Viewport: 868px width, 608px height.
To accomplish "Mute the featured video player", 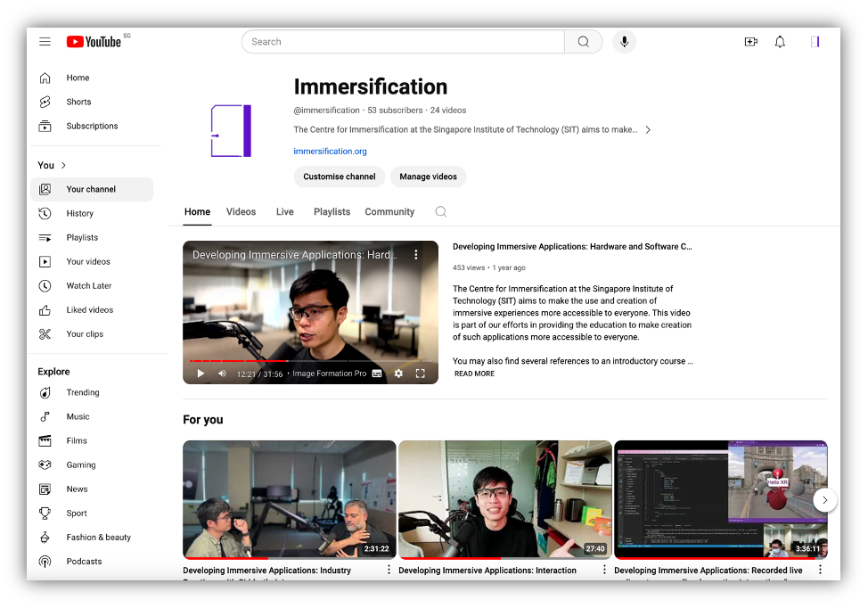I will [x=222, y=374].
